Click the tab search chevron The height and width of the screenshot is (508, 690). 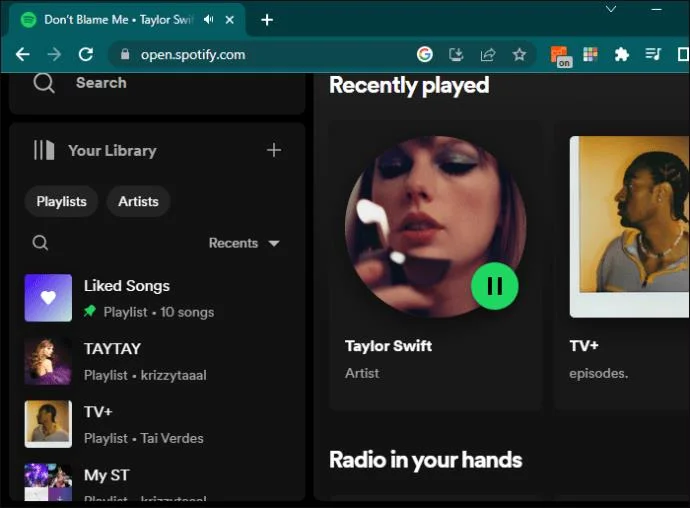click(x=611, y=9)
